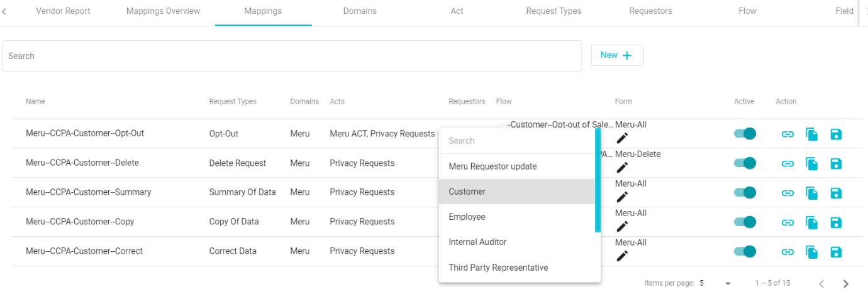Click link icon for Meru--CCPA-Customer--Correct row
868x299 pixels.
[787, 252]
